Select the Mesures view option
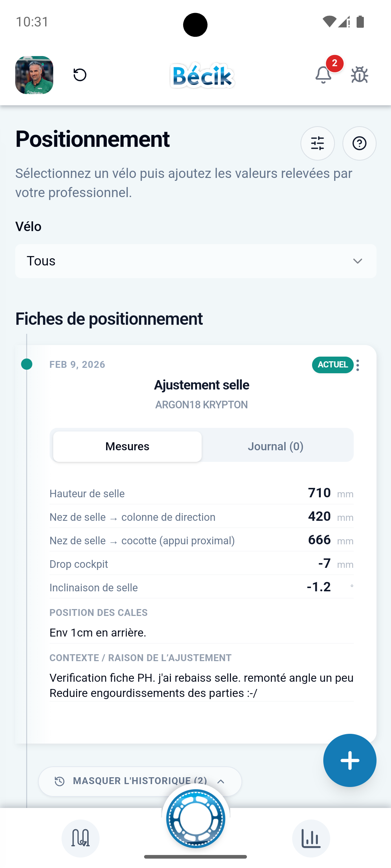 click(127, 446)
